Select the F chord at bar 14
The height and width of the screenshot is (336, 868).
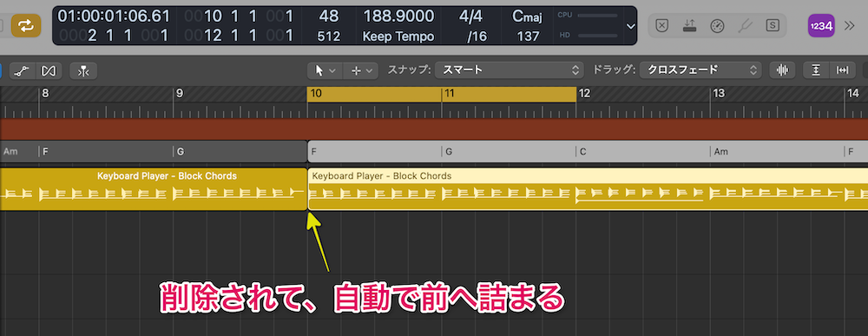pos(857,151)
